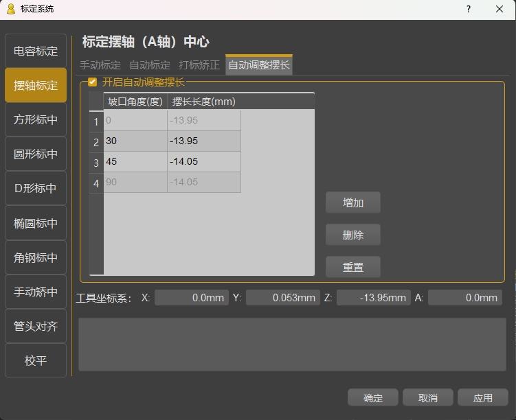516x420 pixels.
Task: Select table row header 4
Action: [96, 183]
